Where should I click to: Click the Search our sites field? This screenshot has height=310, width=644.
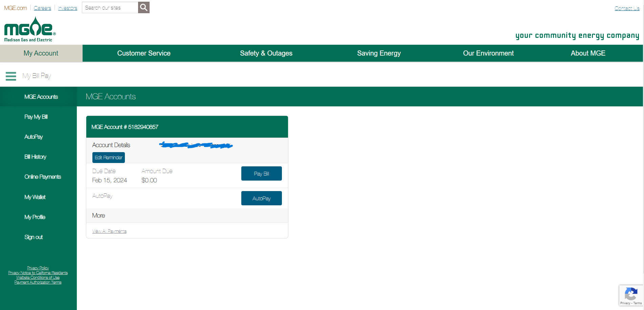[x=110, y=7]
